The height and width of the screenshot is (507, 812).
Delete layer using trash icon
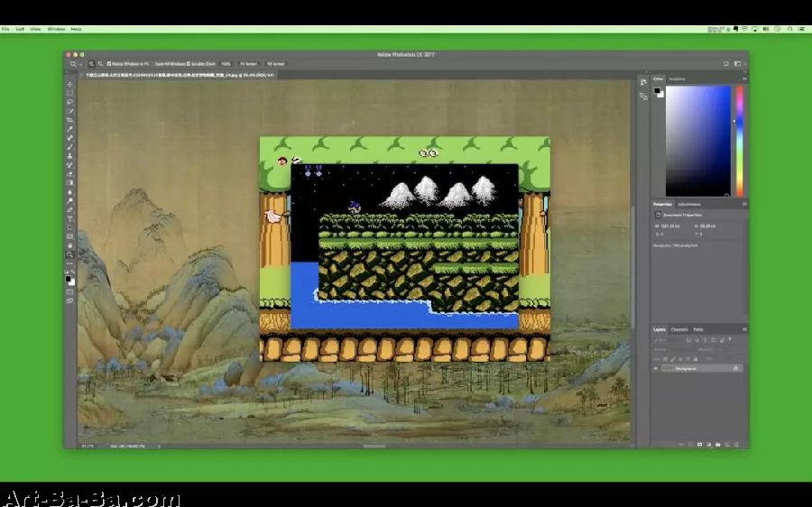[737, 445]
